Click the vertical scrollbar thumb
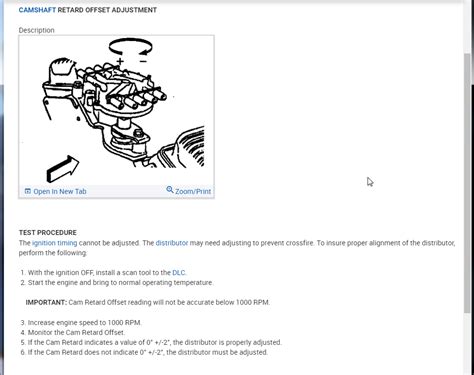The width and height of the screenshot is (474, 375). [467, 183]
